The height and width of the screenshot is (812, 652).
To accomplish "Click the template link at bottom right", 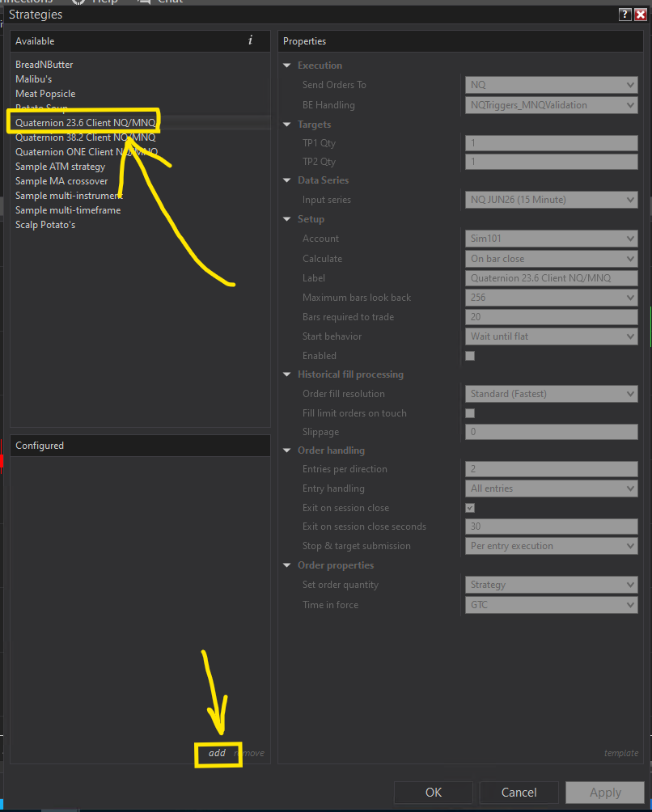I will [x=620, y=753].
